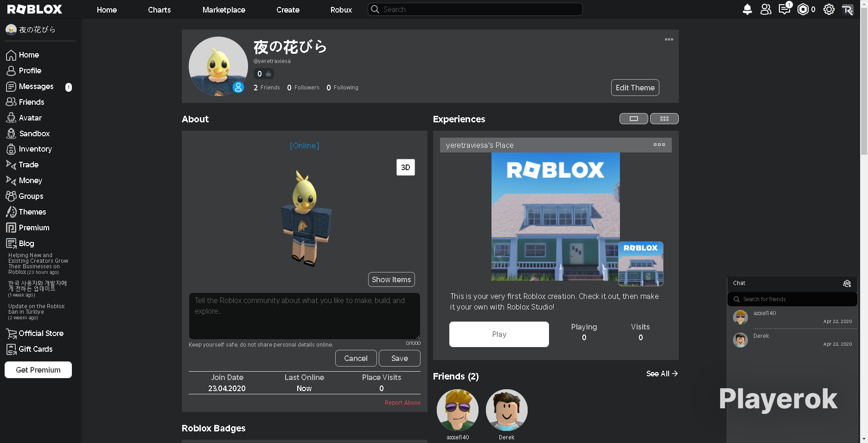Click the Themes icon in the sidebar
The image size is (868, 443).
[x=11, y=212]
